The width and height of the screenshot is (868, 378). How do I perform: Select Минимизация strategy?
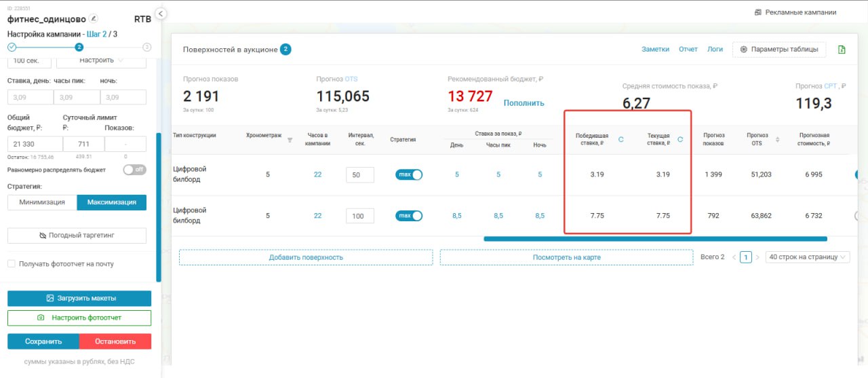[x=42, y=202]
